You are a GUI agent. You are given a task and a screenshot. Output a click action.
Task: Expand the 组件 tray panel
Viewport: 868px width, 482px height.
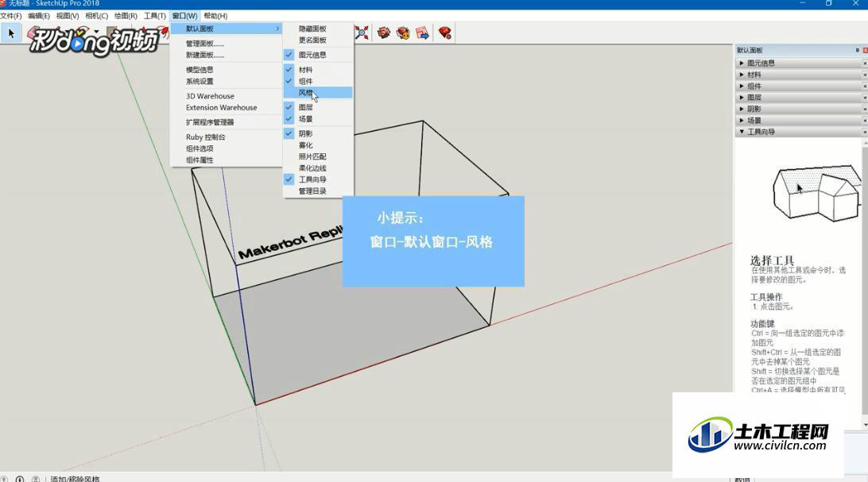pos(742,87)
